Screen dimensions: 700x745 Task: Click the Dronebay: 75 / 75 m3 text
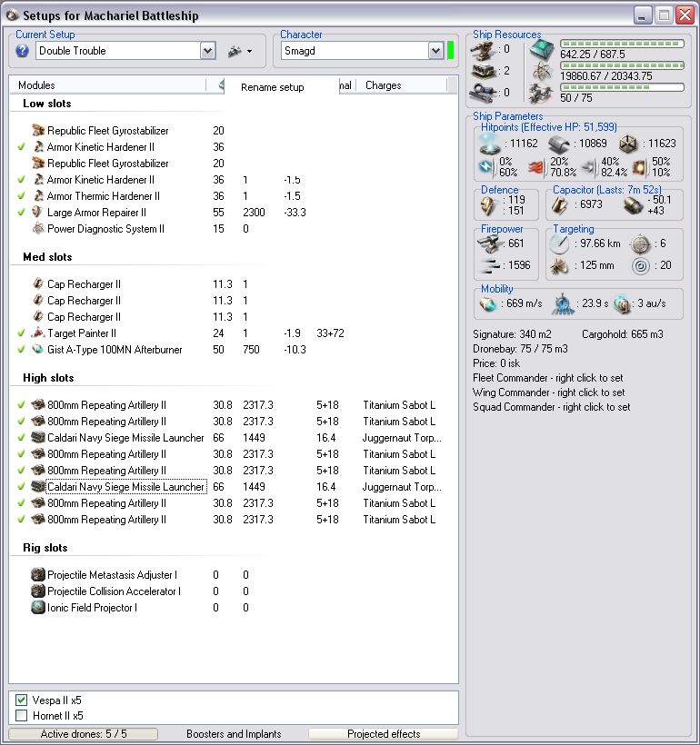click(x=520, y=349)
